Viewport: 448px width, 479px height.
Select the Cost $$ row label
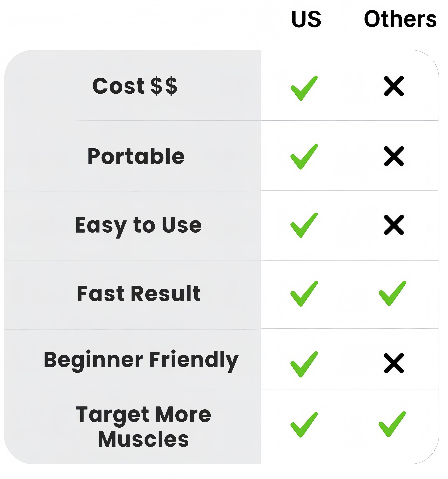[135, 86]
